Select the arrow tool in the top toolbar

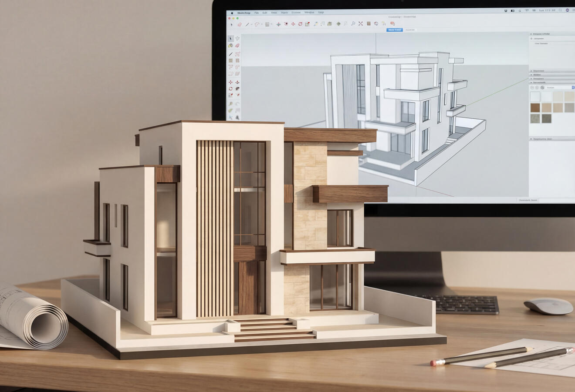click(x=231, y=24)
